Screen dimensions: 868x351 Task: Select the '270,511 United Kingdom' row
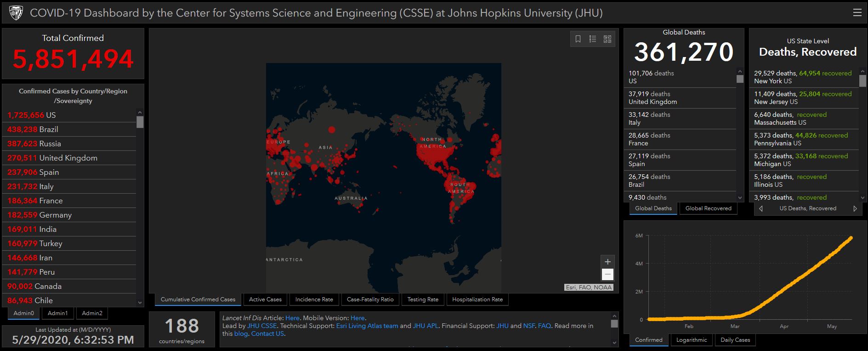pyautogui.click(x=69, y=158)
